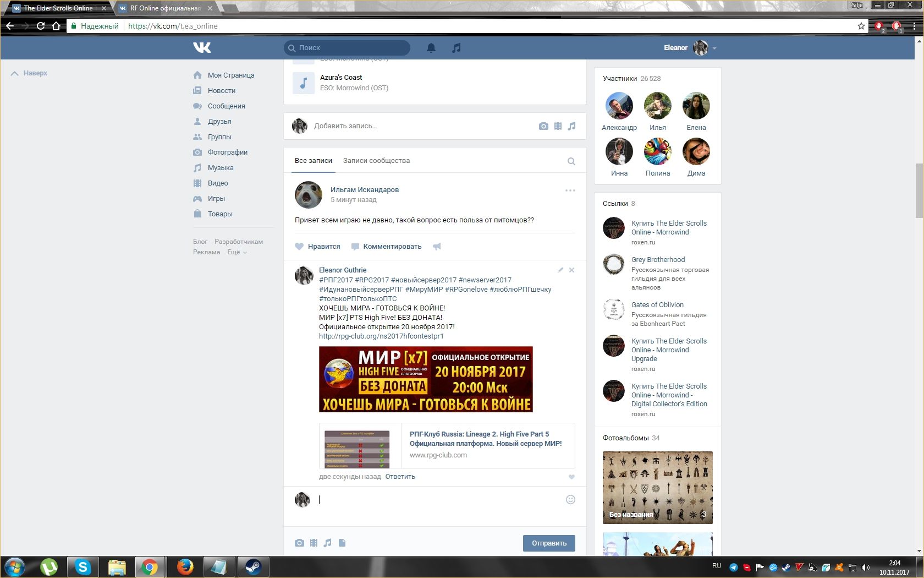Switch to the Записи сообщества tab
This screenshot has height=578, width=924.
pos(377,161)
